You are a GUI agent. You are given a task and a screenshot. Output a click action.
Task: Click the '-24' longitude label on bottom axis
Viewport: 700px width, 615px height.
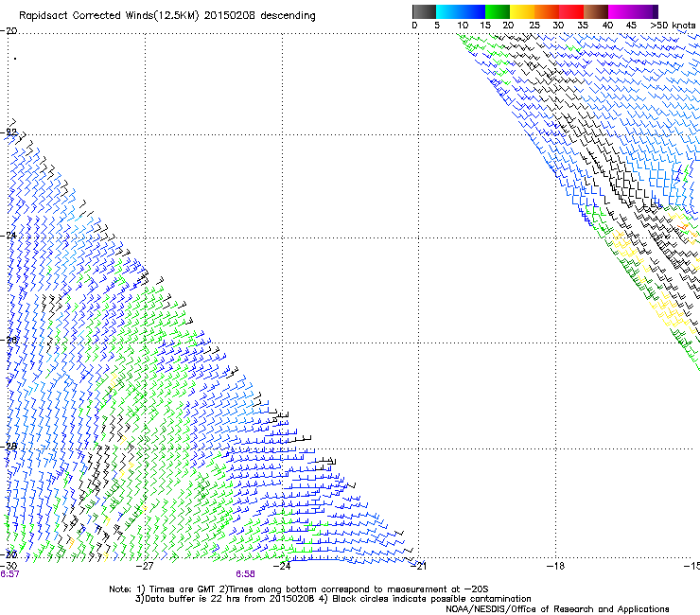click(x=282, y=566)
